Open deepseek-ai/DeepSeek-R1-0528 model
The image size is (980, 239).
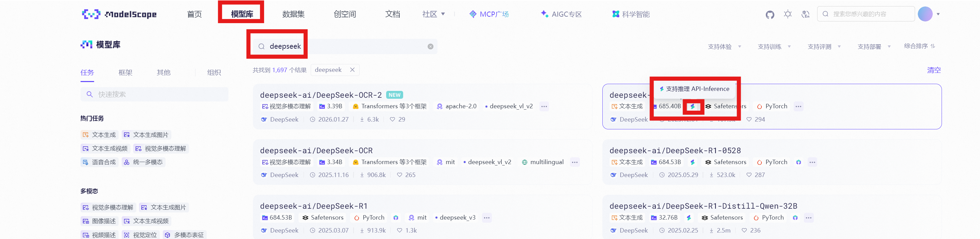[x=675, y=150]
